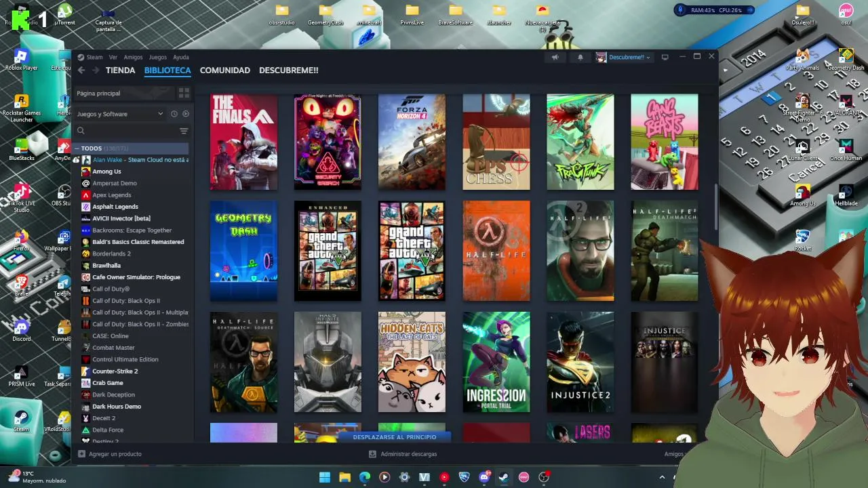
Task: Open the BlueStacks desktop shortcut
Action: [x=21, y=150]
